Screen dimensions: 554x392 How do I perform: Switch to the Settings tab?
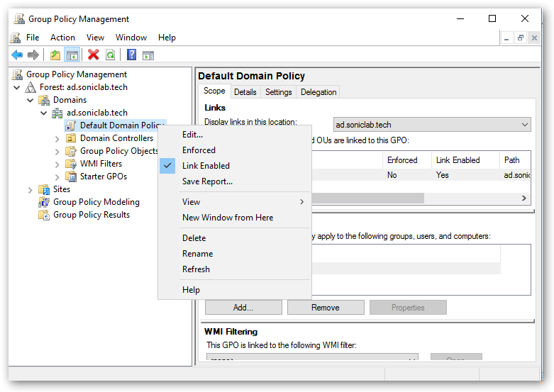[x=278, y=92]
